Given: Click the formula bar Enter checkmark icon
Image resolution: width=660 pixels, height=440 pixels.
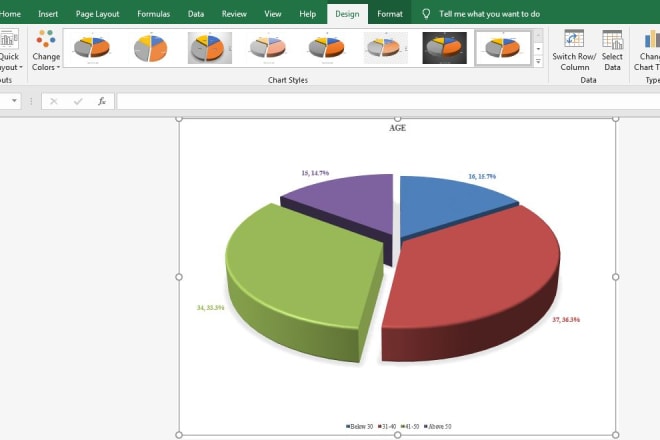Looking at the screenshot, I should click(x=78, y=101).
